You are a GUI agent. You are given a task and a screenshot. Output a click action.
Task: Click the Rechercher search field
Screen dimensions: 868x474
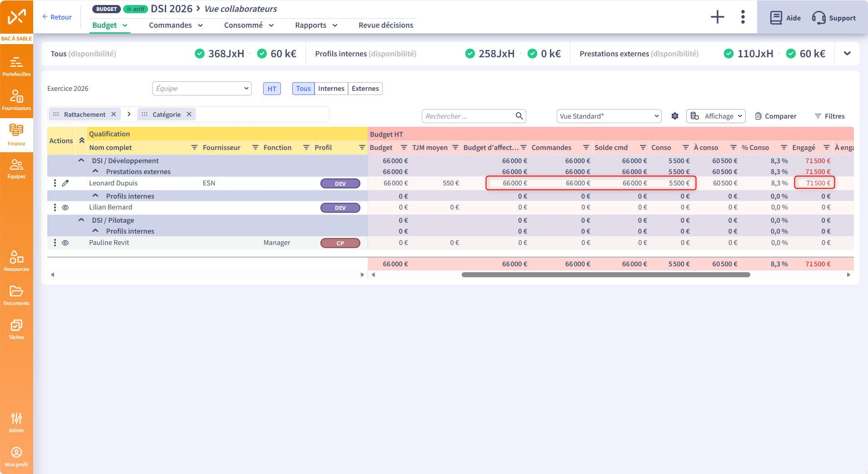point(469,116)
